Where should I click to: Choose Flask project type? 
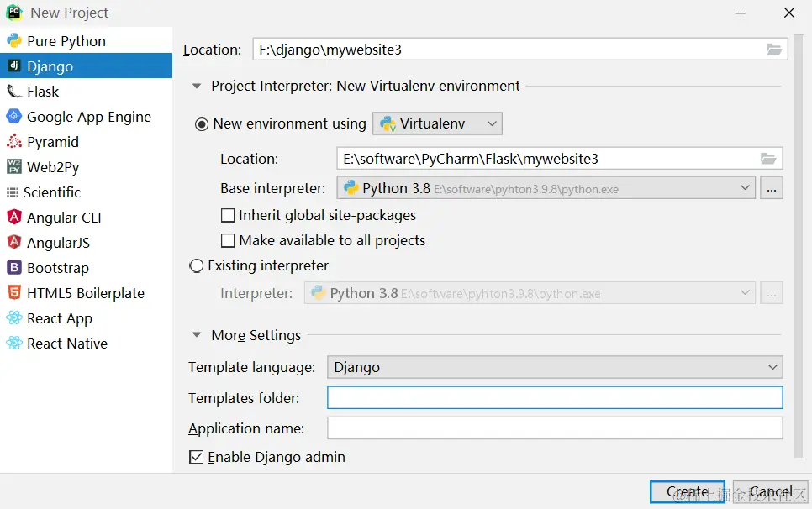pos(86,92)
